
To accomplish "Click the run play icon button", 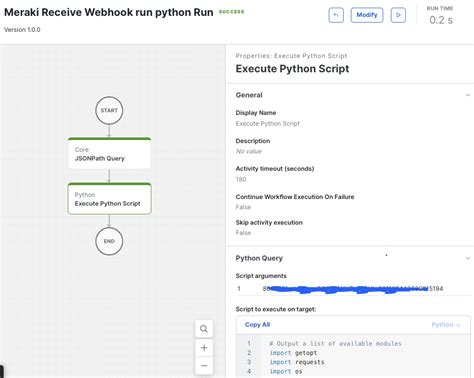I will (398, 15).
